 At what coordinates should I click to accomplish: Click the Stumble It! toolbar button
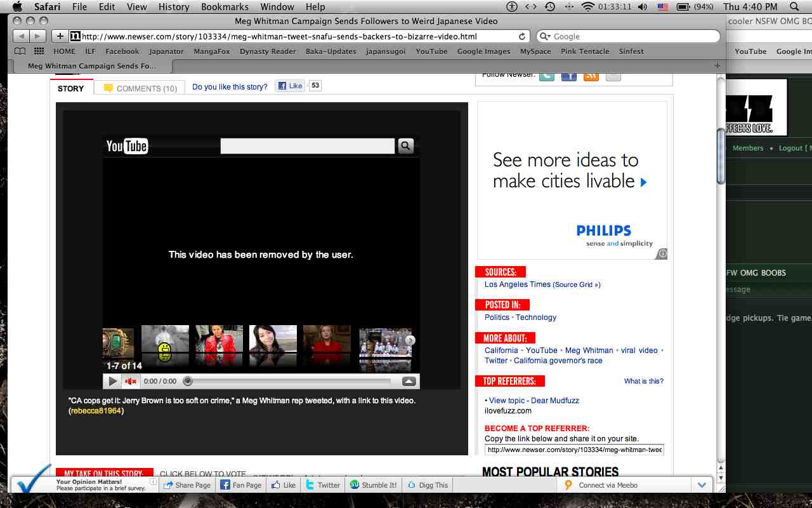(373, 485)
